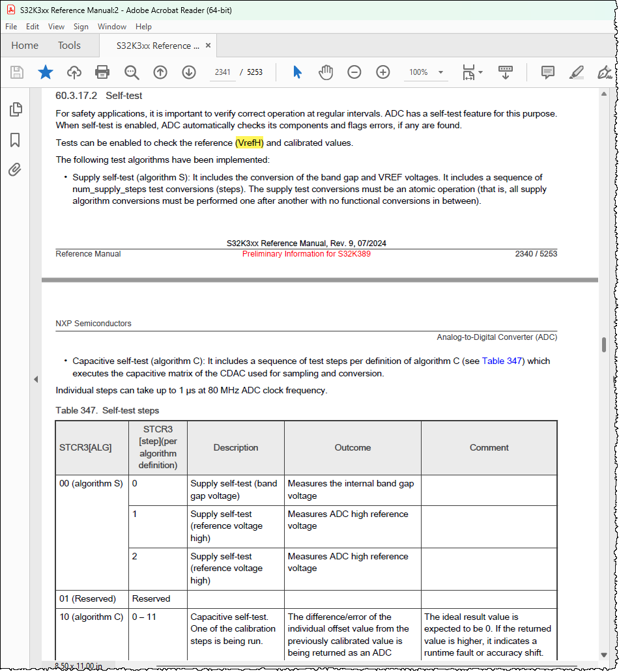
Task: Collapse the left navigation pane arrow
Action: [36, 379]
